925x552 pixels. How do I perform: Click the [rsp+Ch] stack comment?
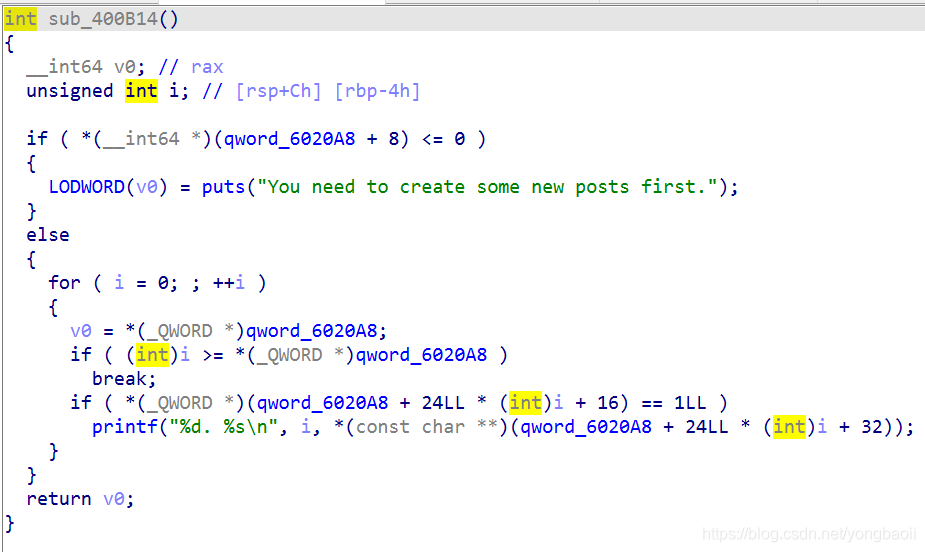click(278, 91)
